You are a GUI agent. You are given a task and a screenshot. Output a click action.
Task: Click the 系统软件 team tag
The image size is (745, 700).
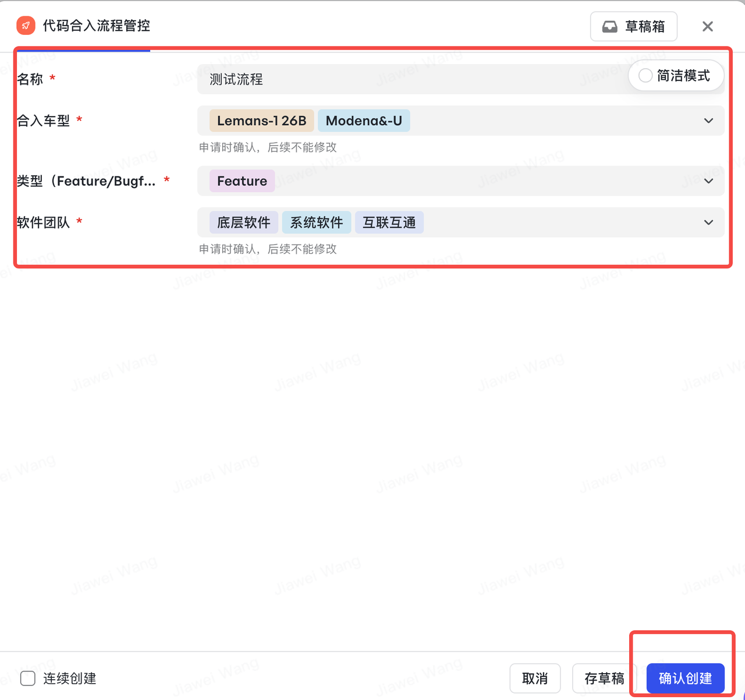(317, 222)
